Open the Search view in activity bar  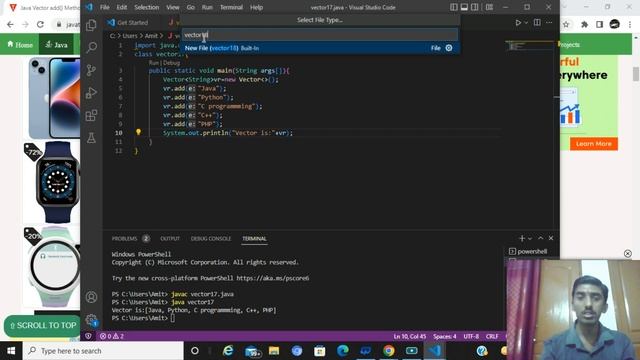pyautogui.click(x=91, y=47)
